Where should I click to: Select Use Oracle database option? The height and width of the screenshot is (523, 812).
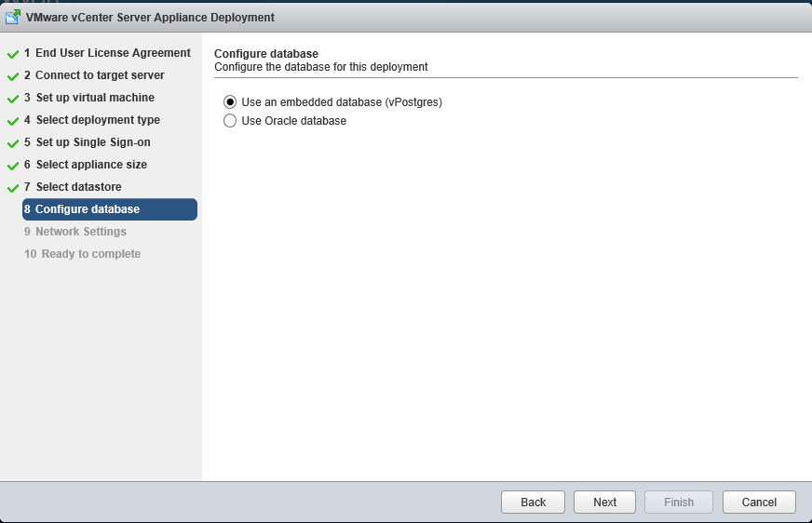click(x=230, y=121)
